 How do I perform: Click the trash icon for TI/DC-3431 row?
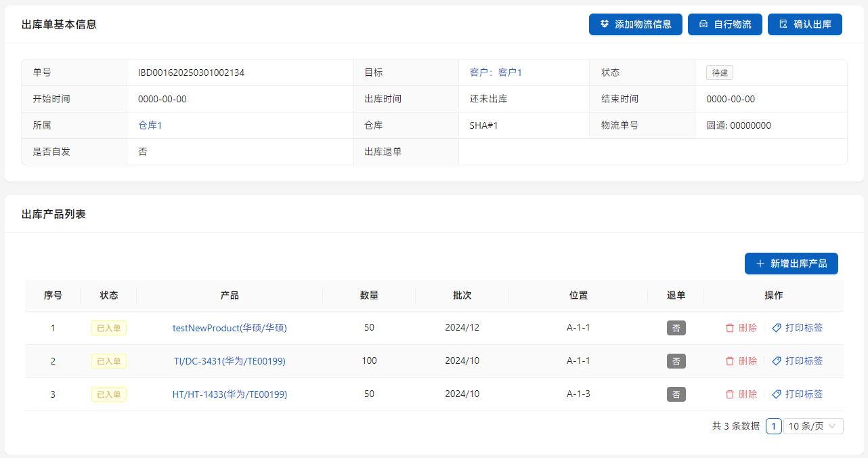pyautogui.click(x=730, y=361)
